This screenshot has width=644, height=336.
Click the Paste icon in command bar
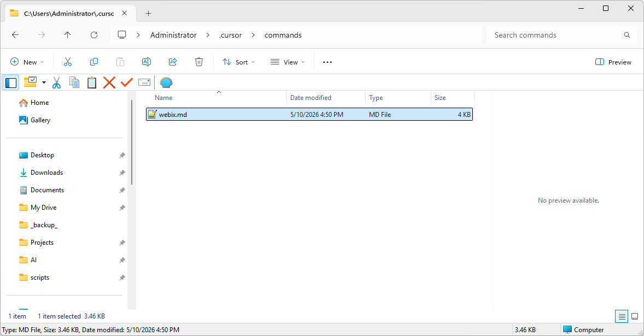click(120, 62)
